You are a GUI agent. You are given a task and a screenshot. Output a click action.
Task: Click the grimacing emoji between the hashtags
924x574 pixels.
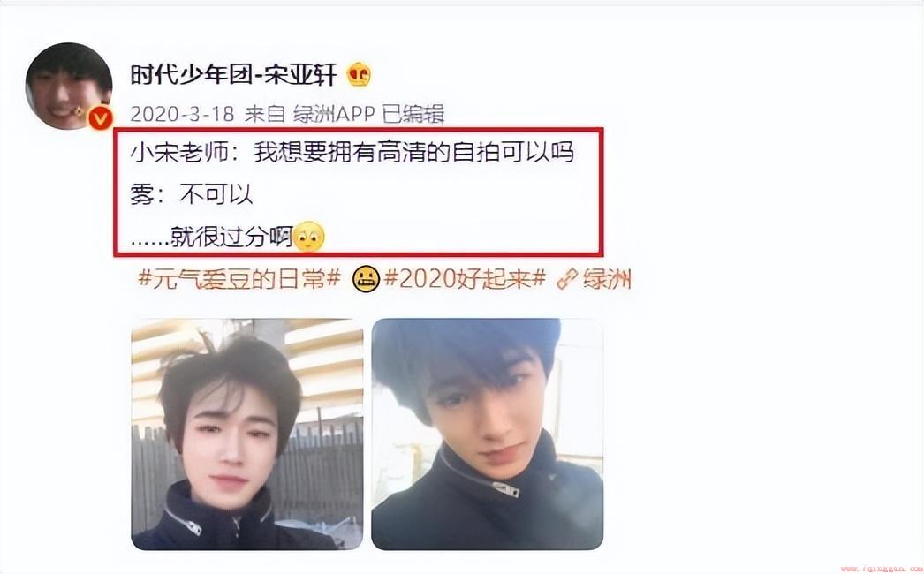pos(366,279)
